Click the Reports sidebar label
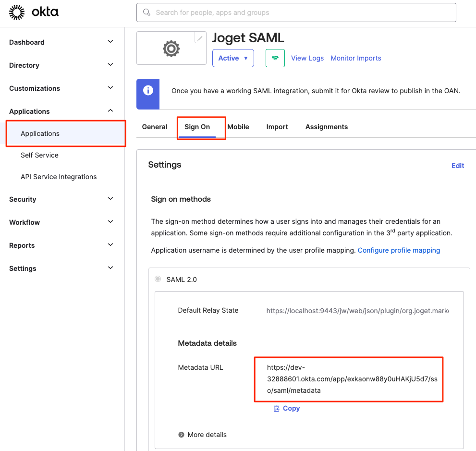The height and width of the screenshot is (451, 476). [22, 245]
